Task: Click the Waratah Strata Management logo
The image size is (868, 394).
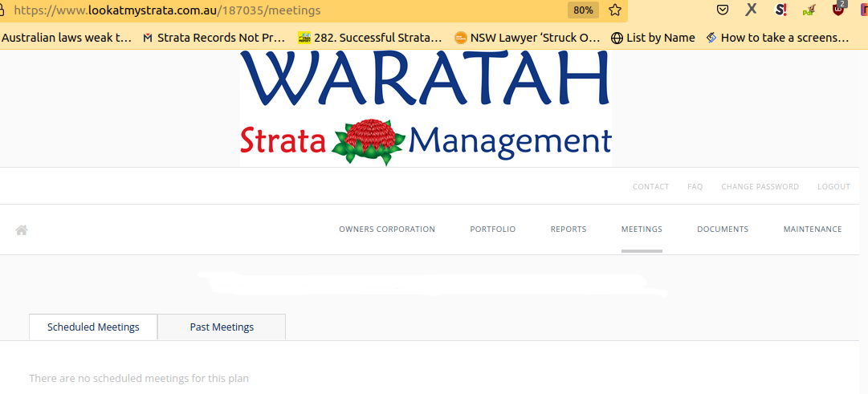Action: pos(426,108)
